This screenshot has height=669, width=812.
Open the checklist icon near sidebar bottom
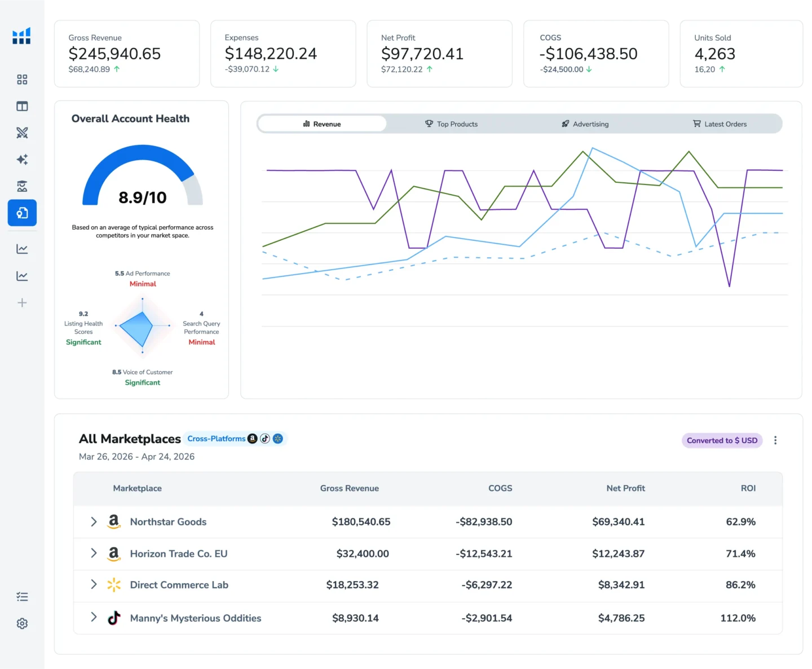[22, 597]
